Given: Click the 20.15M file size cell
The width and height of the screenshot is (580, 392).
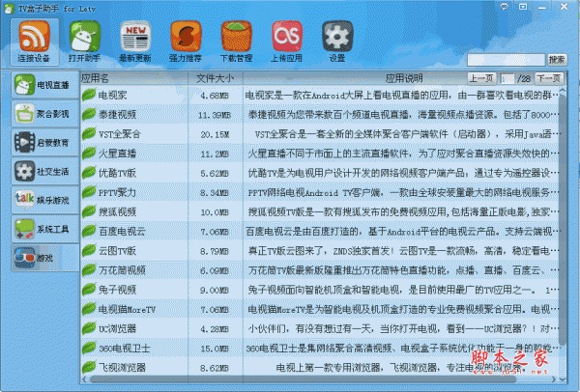Looking at the screenshot, I should pyautogui.click(x=215, y=135).
